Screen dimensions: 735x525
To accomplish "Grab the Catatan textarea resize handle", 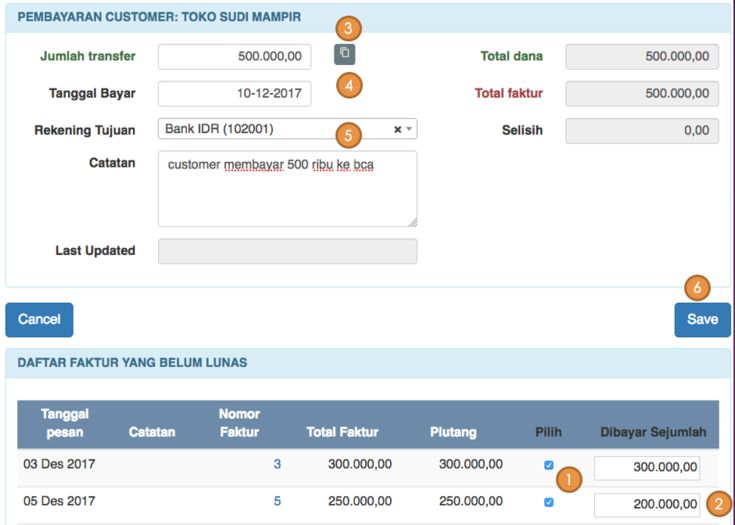I will click(412, 222).
